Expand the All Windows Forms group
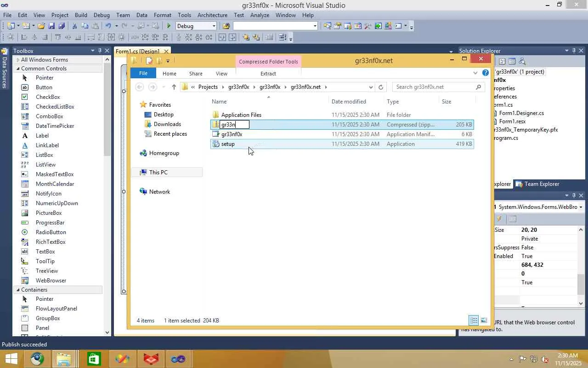This screenshot has height=368, width=588. tap(18, 60)
